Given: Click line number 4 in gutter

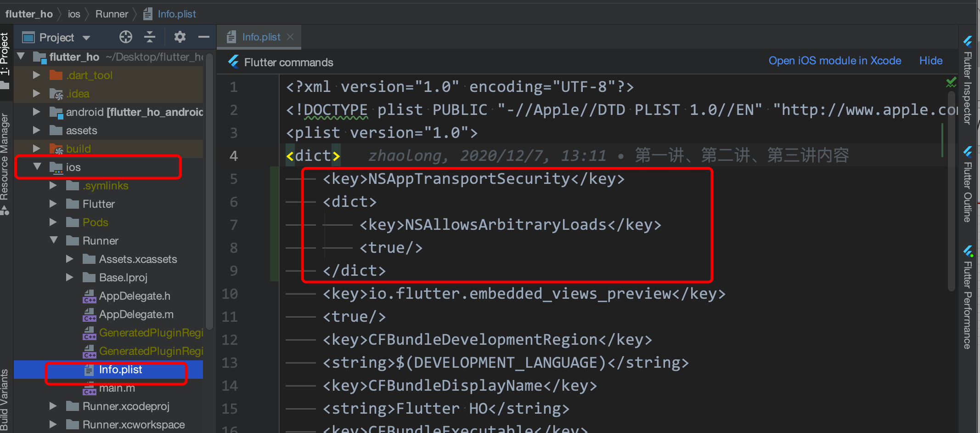Looking at the screenshot, I should click(233, 156).
